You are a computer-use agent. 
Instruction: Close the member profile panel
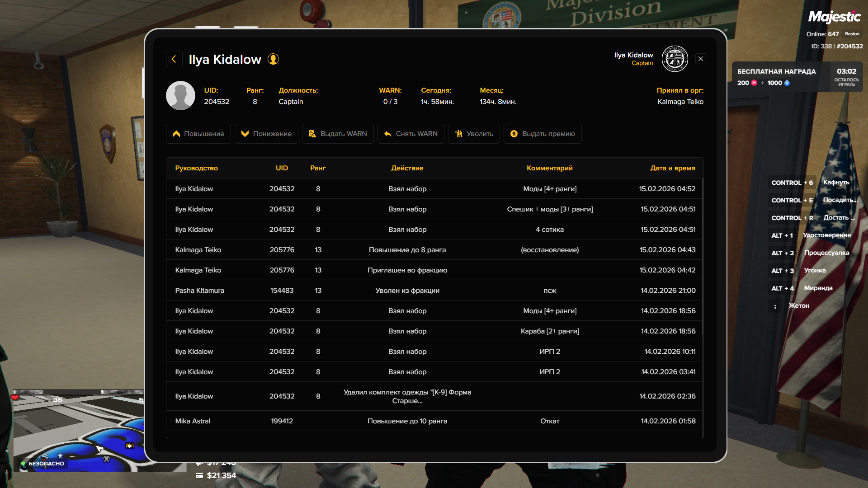tap(700, 59)
